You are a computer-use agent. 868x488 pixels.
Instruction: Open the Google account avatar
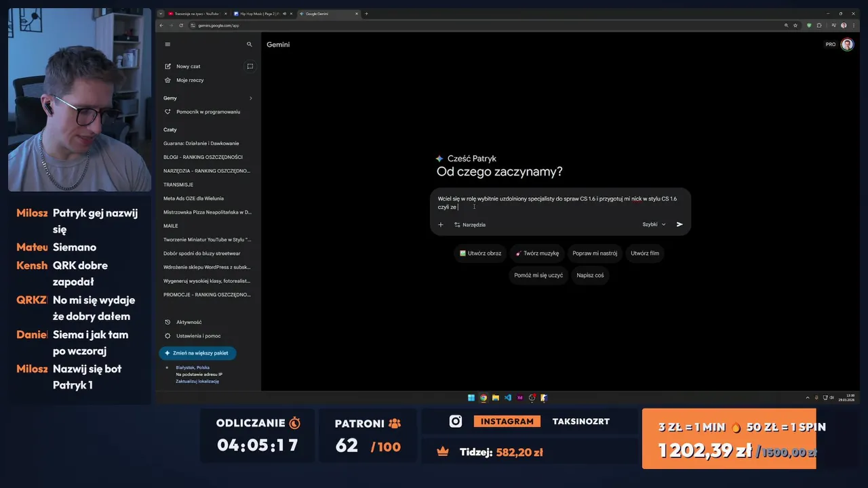(x=847, y=44)
